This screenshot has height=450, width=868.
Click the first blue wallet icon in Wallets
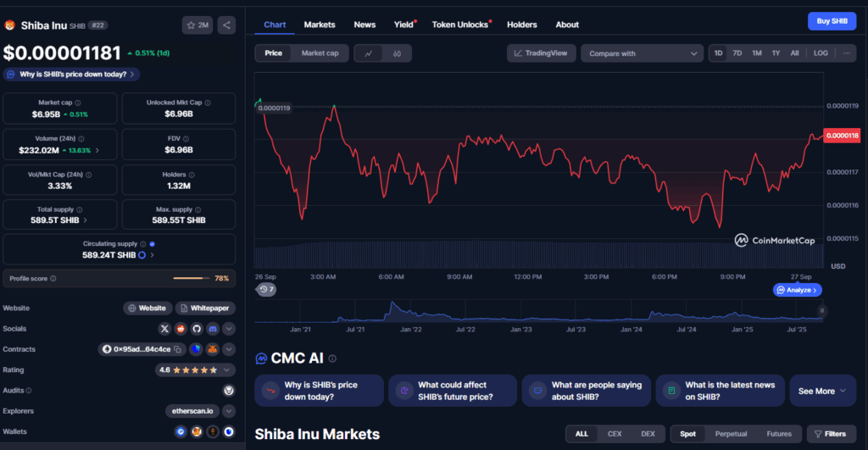tap(181, 431)
